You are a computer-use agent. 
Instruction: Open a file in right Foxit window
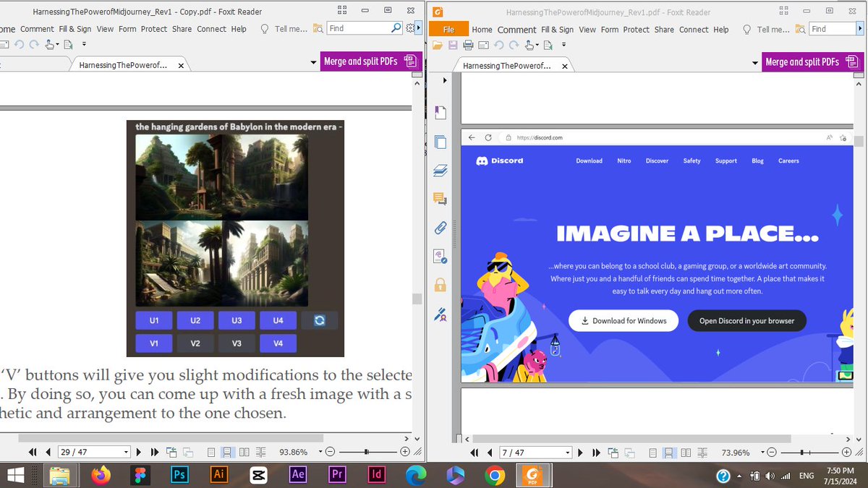[x=437, y=45]
